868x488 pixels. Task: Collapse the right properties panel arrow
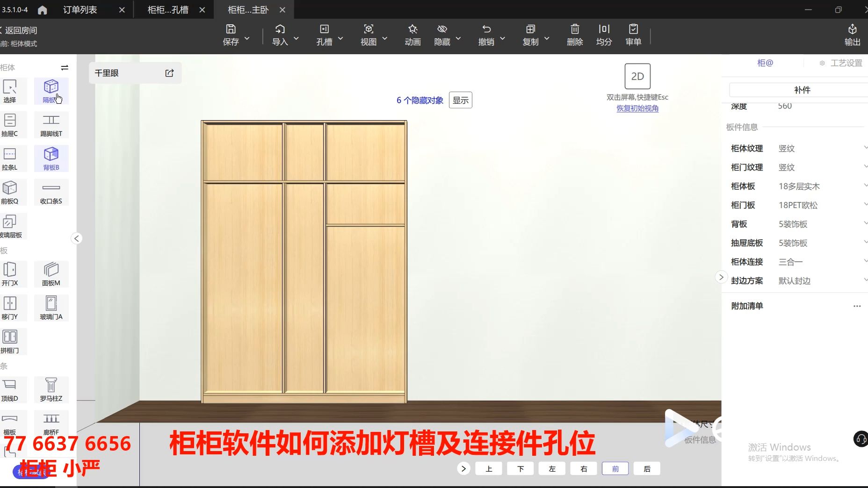(x=721, y=277)
